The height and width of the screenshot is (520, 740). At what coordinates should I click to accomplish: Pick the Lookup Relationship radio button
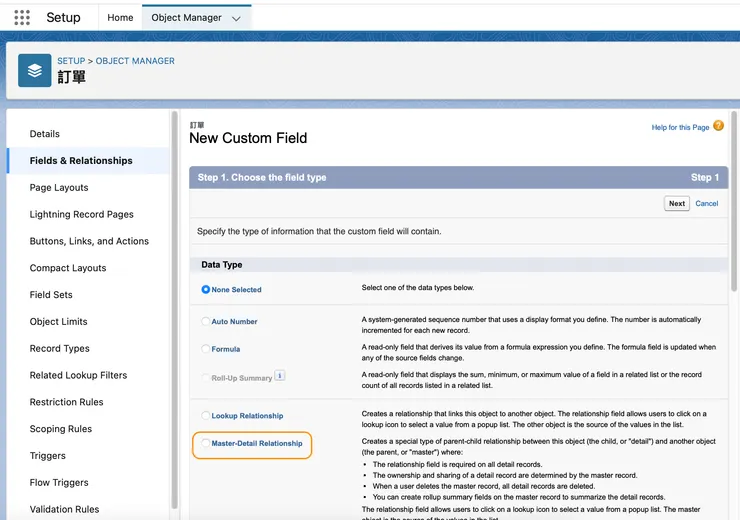[x=206, y=416]
